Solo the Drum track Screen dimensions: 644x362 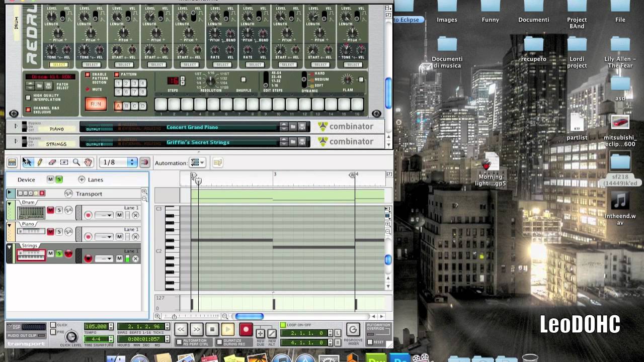[59, 210]
